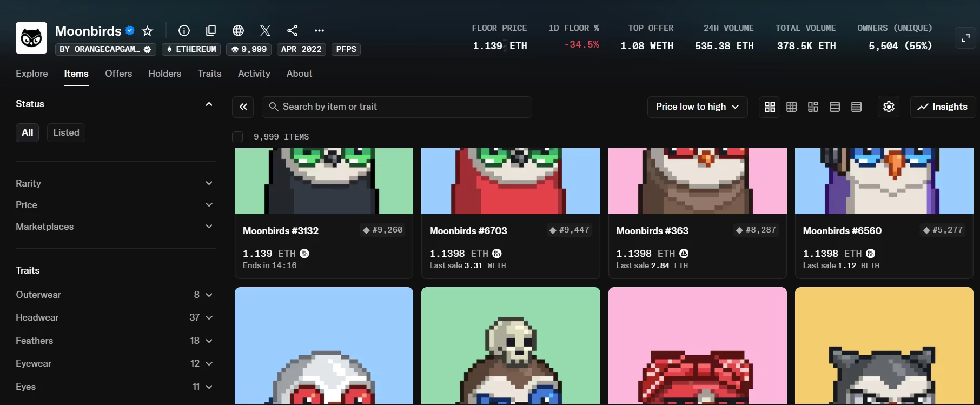
Task: Click the 9,999 supply tag
Action: click(249, 49)
